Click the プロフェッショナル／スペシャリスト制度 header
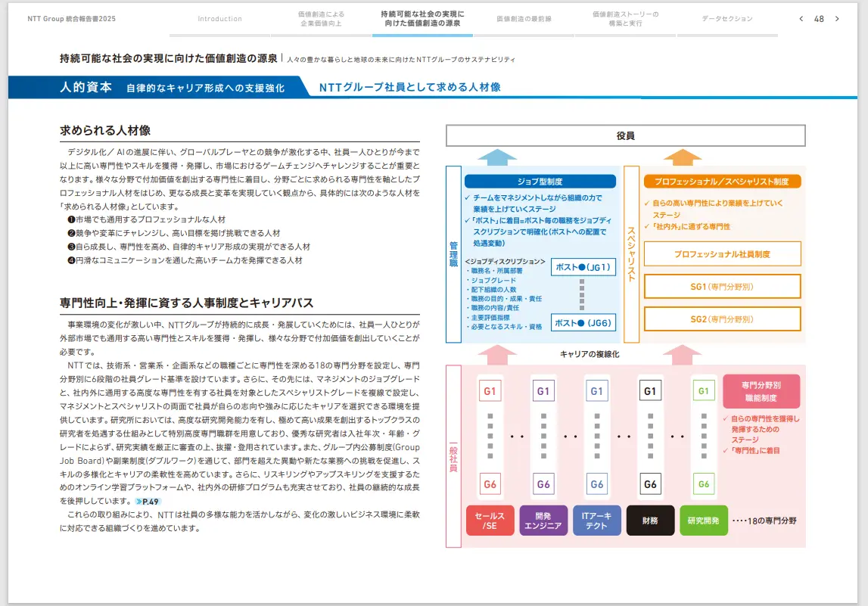 tap(722, 181)
